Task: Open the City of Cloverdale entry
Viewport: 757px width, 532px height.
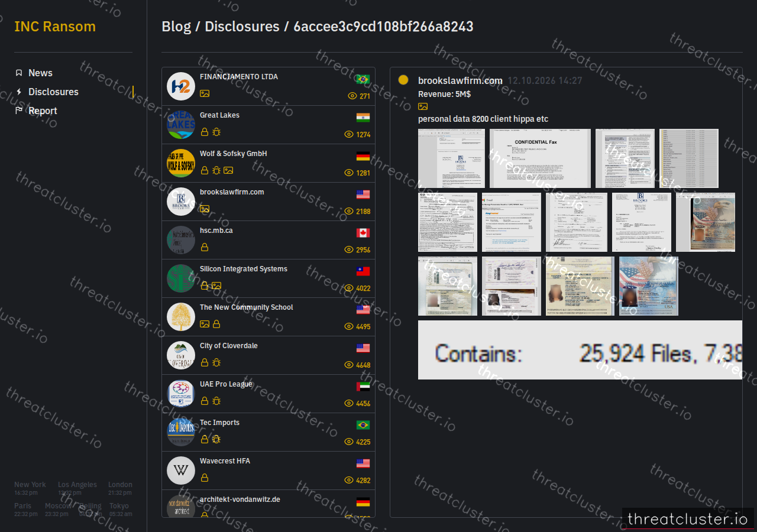Action: point(268,355)
